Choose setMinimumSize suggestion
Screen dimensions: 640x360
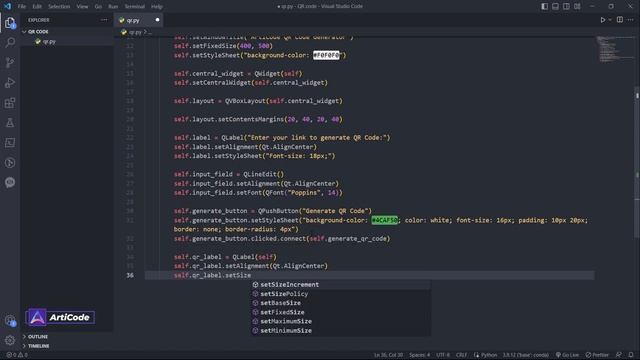point(340,331)
